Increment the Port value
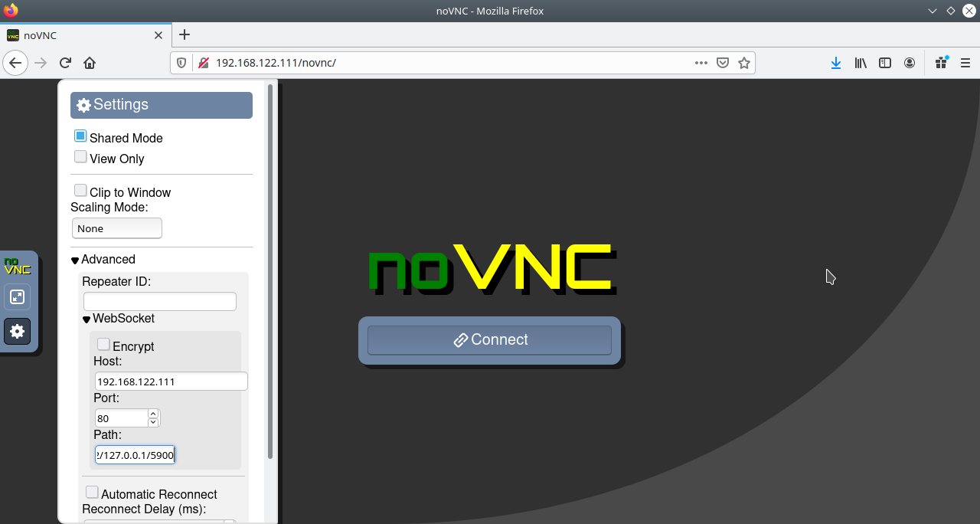The width and height of the screenshot is (980, 524). pyautogui.click(x=153, y=414)
